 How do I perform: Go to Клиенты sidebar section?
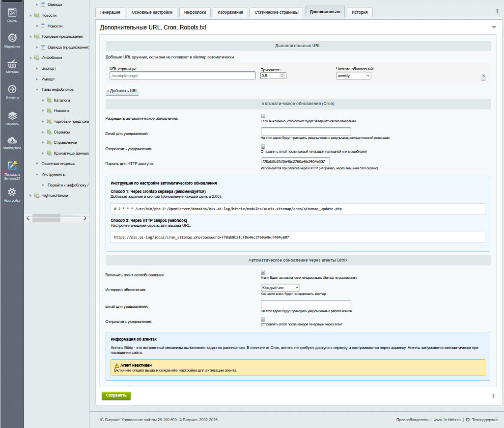pos(12,91)
